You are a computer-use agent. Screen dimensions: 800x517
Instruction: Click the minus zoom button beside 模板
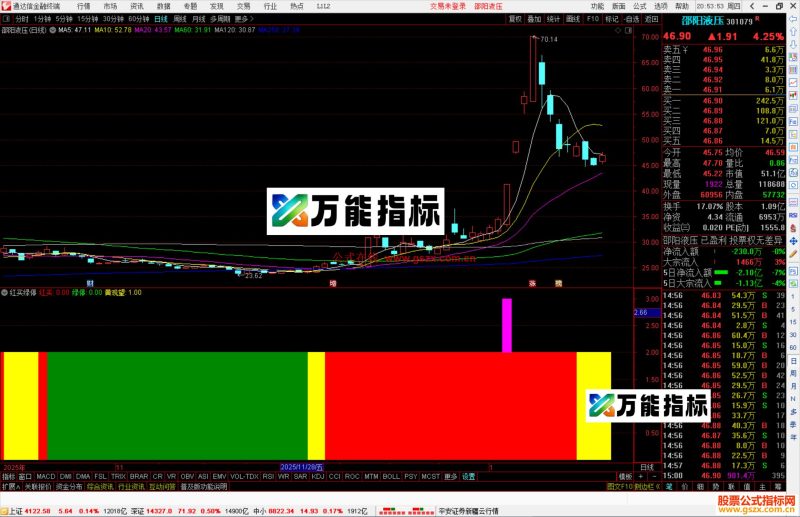[653, 476]
